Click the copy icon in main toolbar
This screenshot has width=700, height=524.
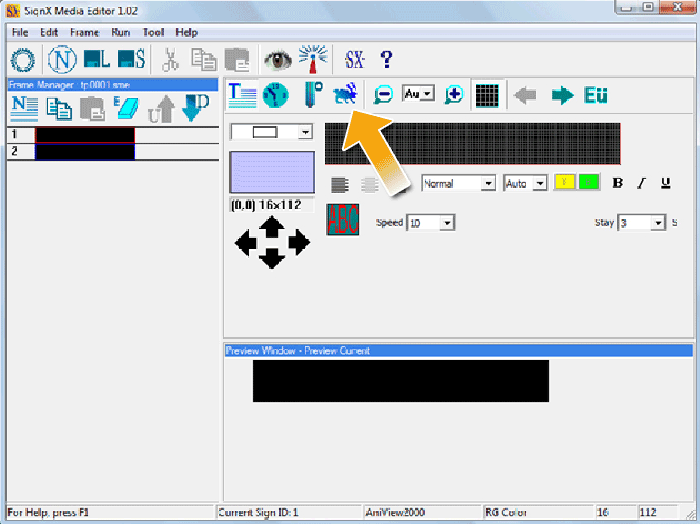click(x=204, y=59)
